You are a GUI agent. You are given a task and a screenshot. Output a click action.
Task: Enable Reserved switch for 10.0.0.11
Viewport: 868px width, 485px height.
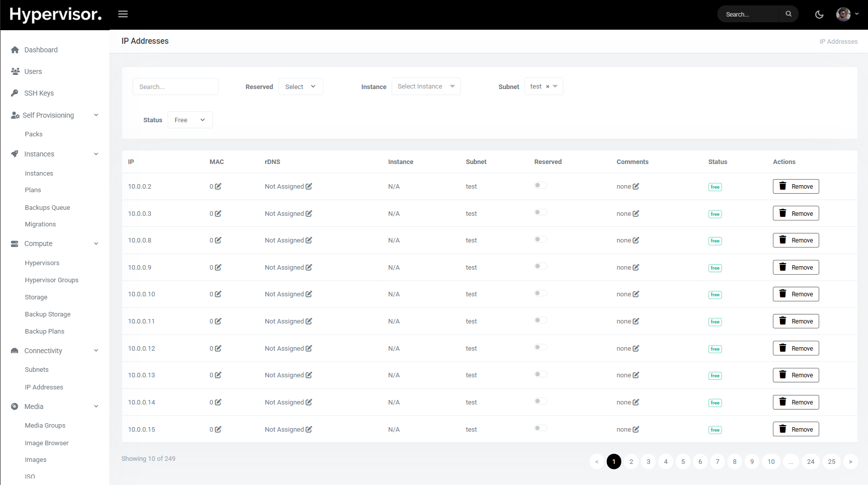[540, 320]
